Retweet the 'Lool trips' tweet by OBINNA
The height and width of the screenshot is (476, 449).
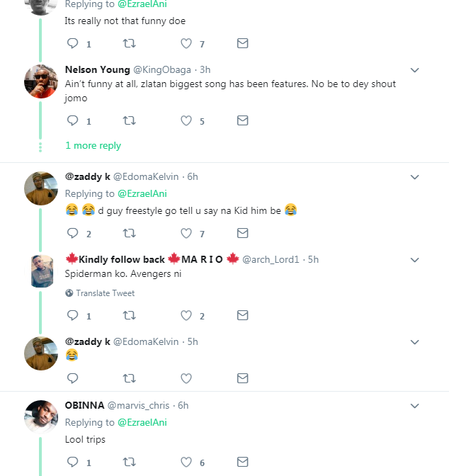point(130,463)
